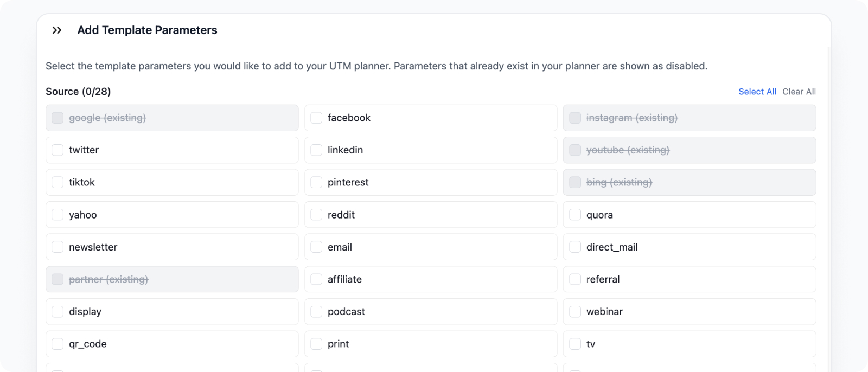Select the tiktok source option

click(58, 182)
